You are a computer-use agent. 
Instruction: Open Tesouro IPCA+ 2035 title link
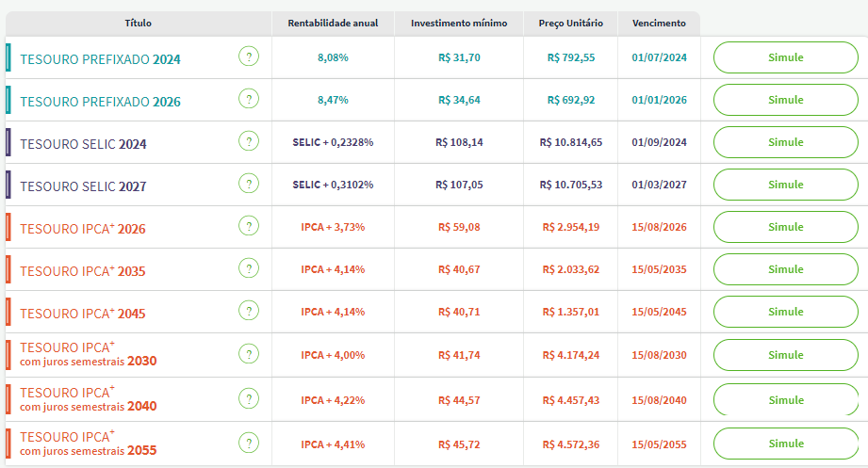[x=82, y=271]
